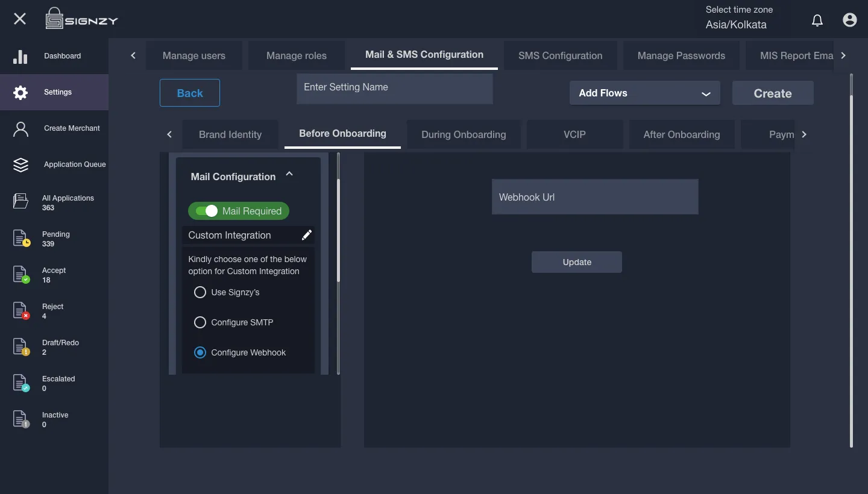Switch to the Brand Identity tab
This screenshot has width=868, height=494.
tap(230, 134)
